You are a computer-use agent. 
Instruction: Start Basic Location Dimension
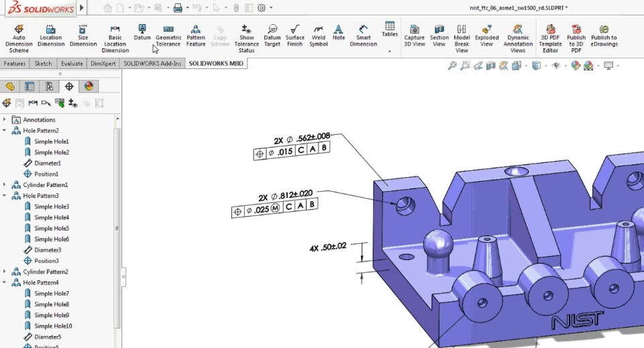click(x=115, y=38)
